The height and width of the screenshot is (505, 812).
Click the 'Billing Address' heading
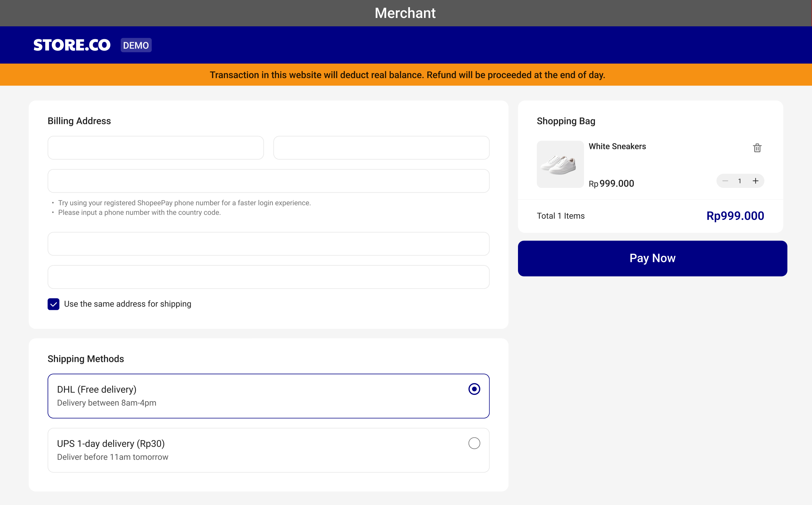[79, 121]
